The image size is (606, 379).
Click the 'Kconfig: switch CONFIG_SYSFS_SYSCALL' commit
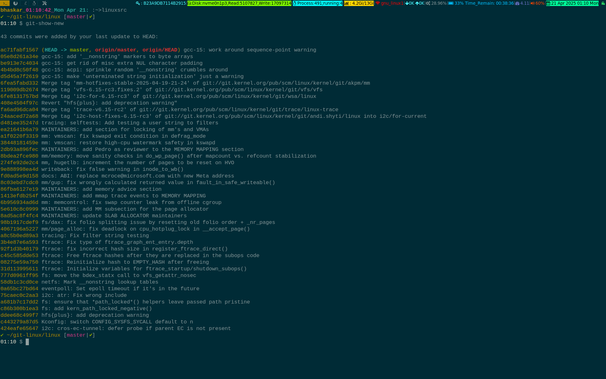point(97,322)
